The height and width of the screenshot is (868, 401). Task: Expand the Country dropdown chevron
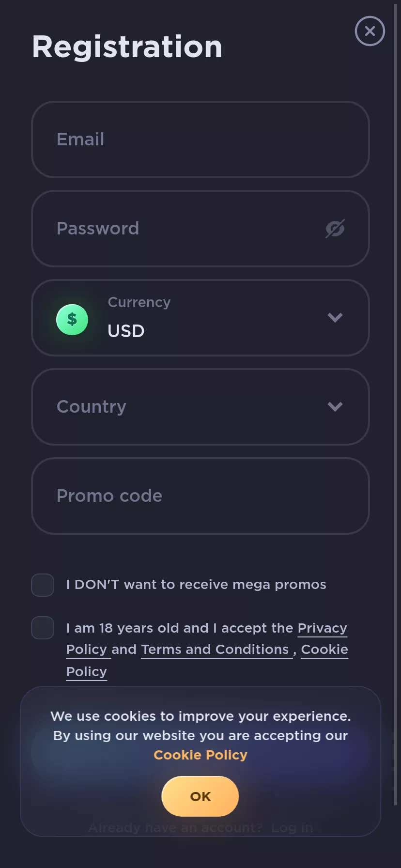point(335,407)
